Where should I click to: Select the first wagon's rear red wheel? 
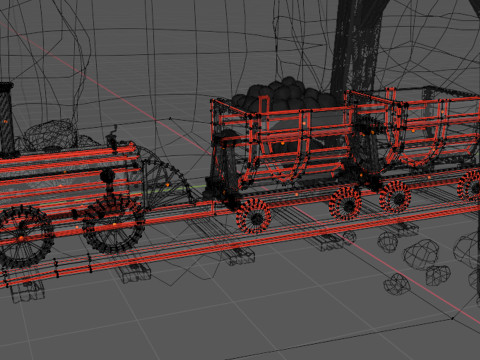click(x=345, y=203)
